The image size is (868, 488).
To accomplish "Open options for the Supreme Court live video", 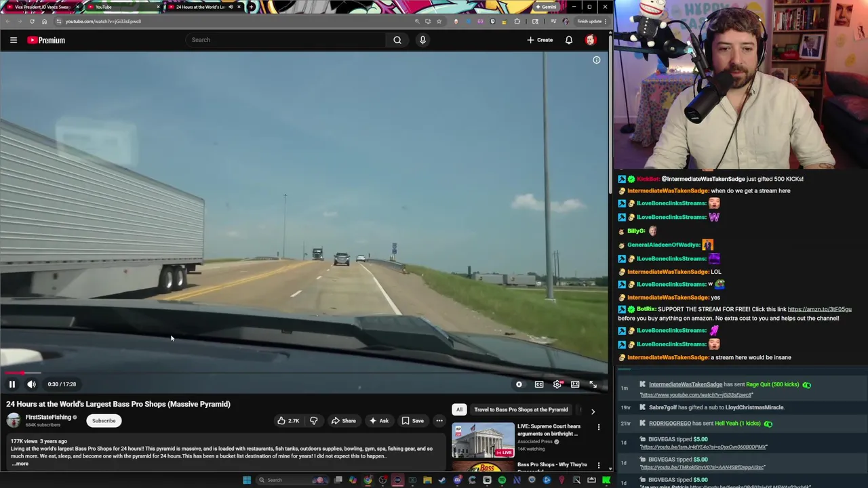I will [x=599, y=427].
